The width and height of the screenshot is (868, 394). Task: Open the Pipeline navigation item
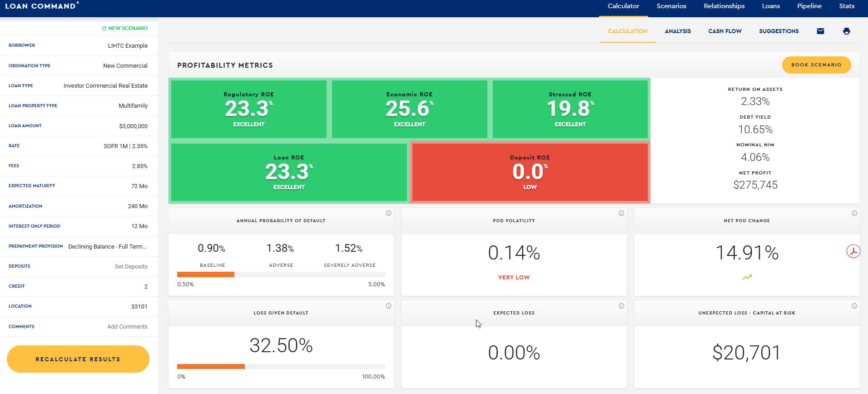pos(809,6)
